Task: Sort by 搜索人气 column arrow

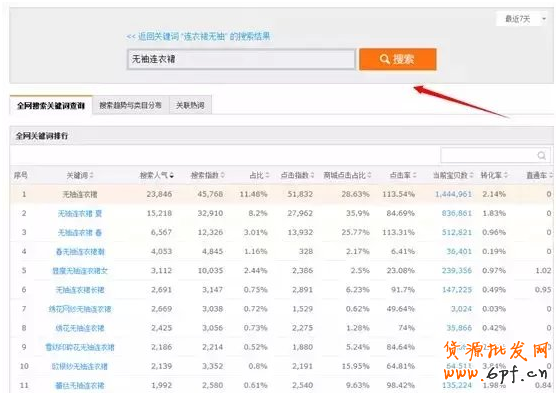Action: point(172,175)
